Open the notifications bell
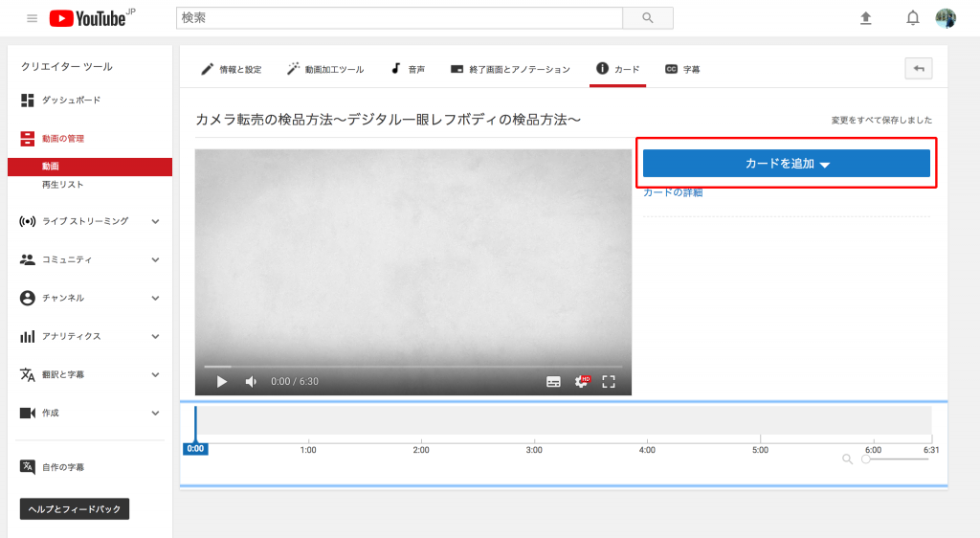This screenshot has width=980, height=538. [x=912, y=18]
